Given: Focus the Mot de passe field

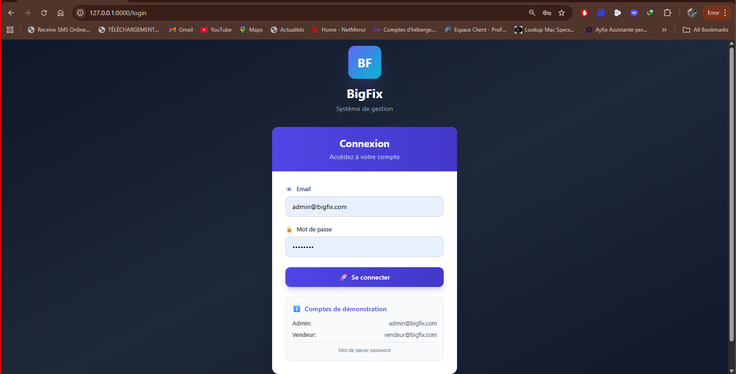Looking at the screenshot, I should [364, 247].
